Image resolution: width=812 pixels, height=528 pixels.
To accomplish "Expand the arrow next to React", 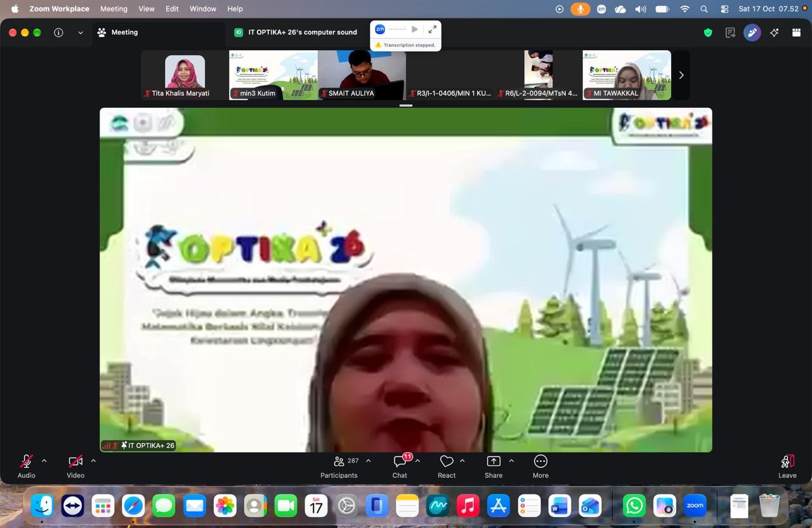I will [462, 461].
